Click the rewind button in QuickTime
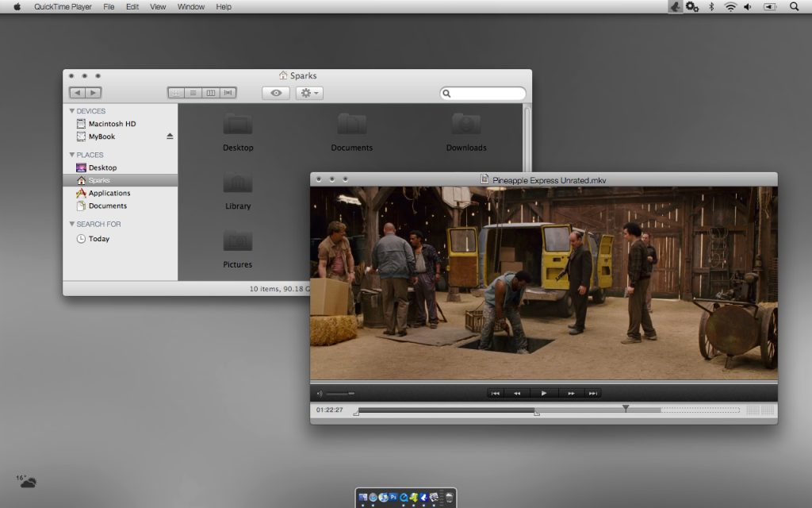 [x=517, y=393]
